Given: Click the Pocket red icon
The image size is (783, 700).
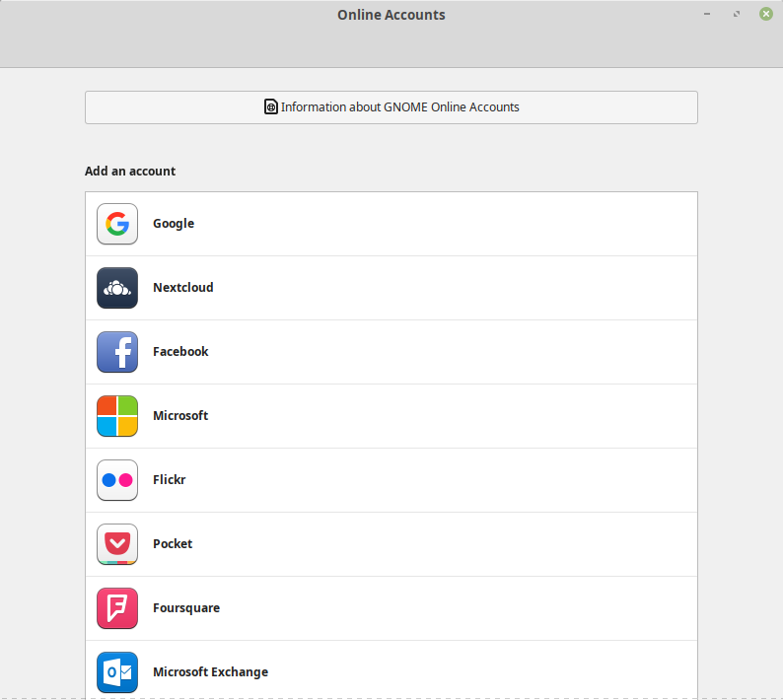Looking at the screenshot, I should point(117,544).
